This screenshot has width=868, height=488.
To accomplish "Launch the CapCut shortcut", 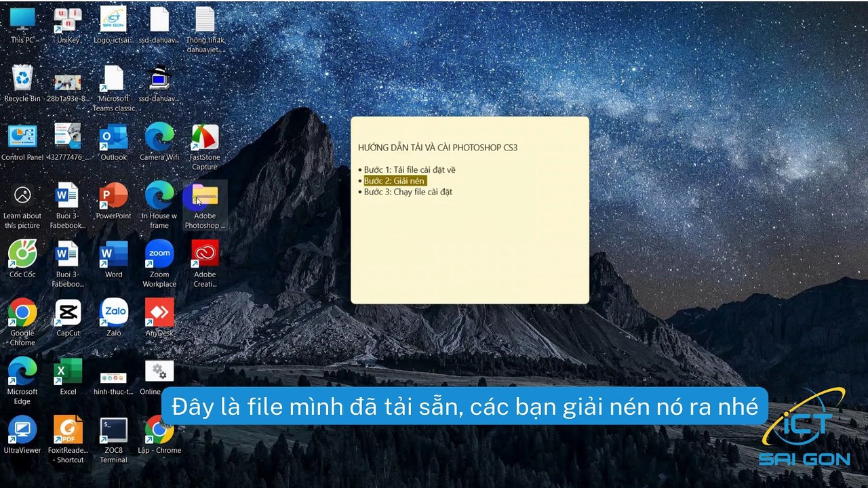I will (68, 319).
